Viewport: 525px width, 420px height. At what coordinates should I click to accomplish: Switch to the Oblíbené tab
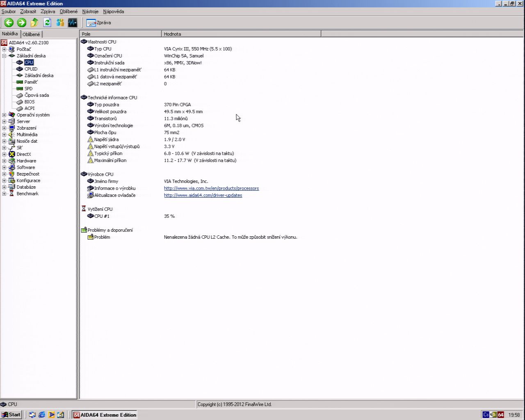click(31, 34)
